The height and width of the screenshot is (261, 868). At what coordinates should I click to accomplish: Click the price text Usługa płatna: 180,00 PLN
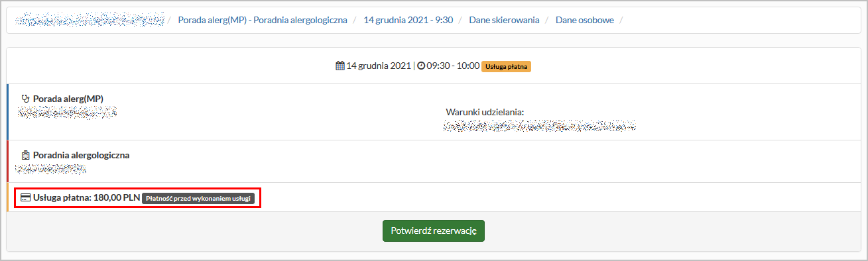click(86, 197)
